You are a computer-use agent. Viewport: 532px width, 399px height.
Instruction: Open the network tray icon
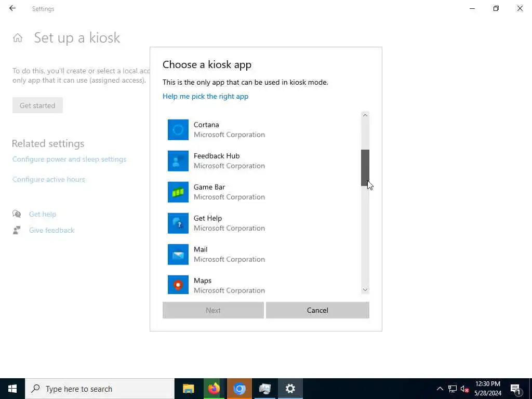click(x=453, y=389)
